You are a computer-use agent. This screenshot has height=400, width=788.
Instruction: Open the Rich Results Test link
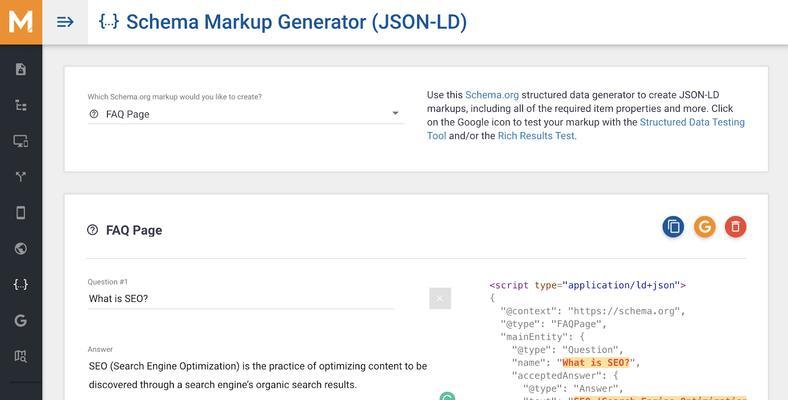tap(536, 136)
